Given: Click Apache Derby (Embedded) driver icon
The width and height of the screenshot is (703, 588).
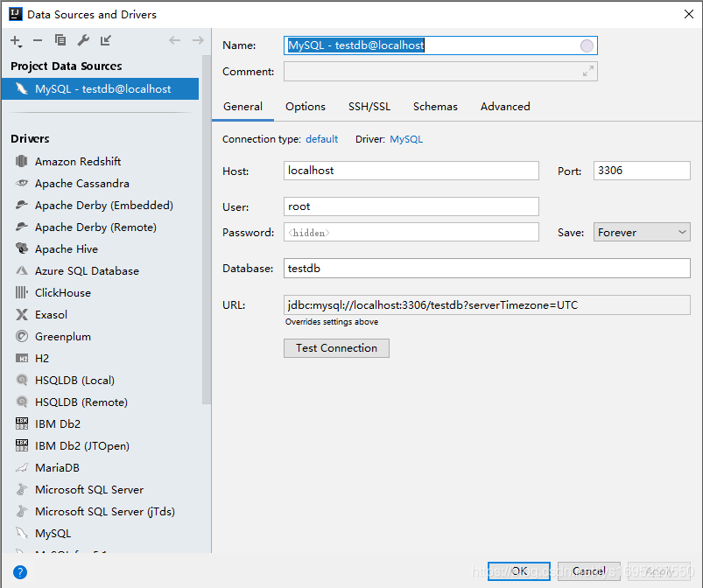Looking at the screenshot, I should click(22, 205).
